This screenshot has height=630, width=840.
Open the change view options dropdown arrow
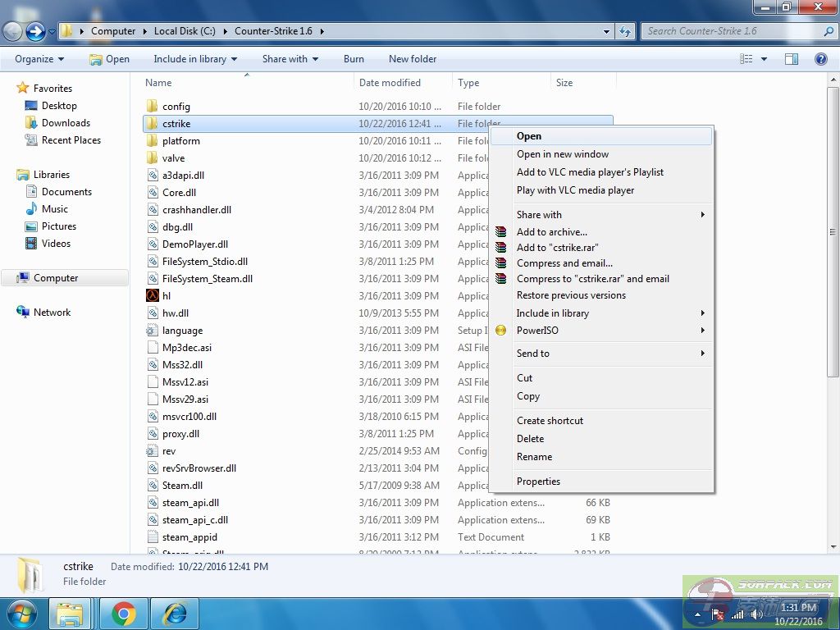[764, 59]
